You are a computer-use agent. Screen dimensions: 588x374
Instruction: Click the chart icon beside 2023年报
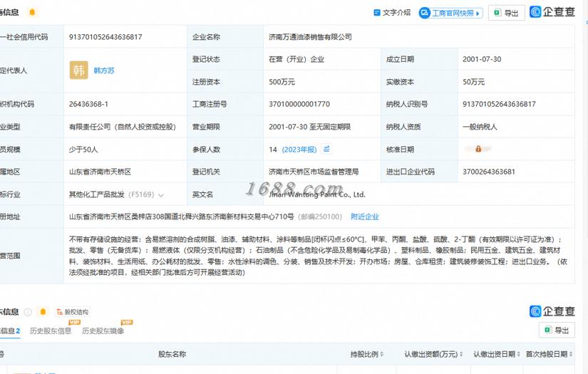click(326, 149)
